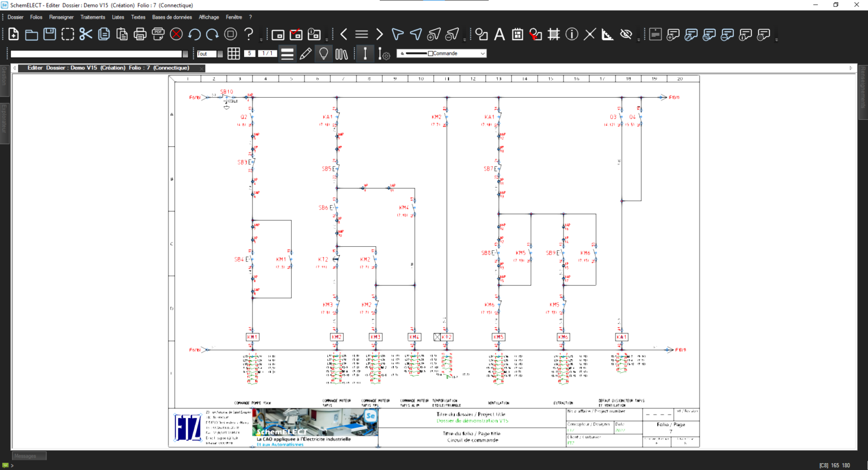Toggle the light bulb icon
Image resolution: width=868 pixels, height=470 pixels.
click(x=323, y=54)
